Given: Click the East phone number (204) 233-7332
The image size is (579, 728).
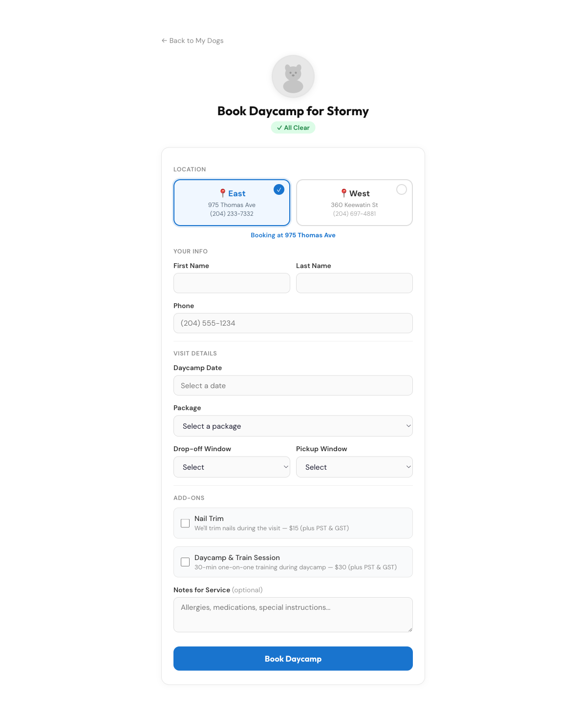Looking at the screenshot, I should pyautogui.click(x=232, y=214).
